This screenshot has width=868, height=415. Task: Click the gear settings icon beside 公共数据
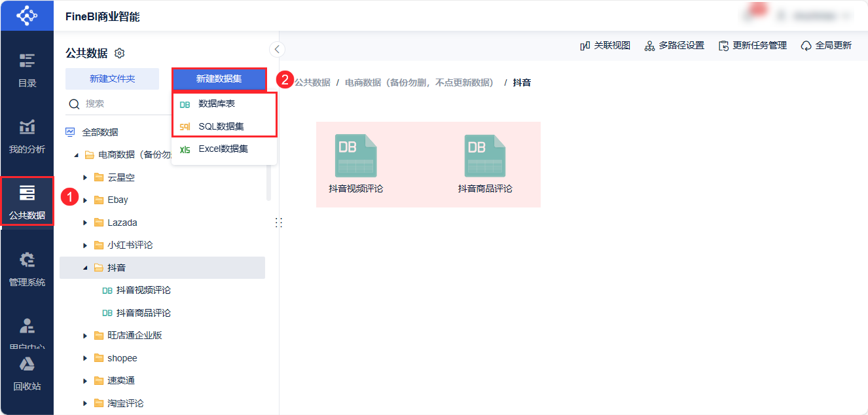[x=119, y=53]
